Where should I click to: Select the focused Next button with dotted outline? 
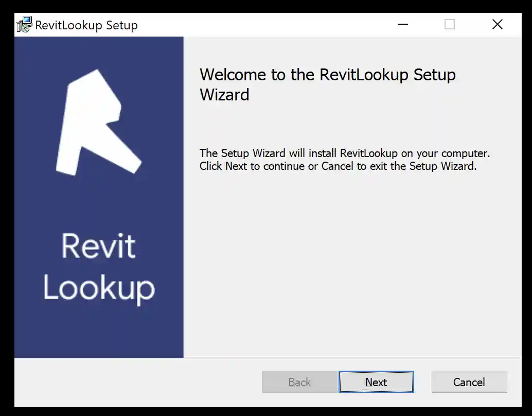click(x=376, y=382)
